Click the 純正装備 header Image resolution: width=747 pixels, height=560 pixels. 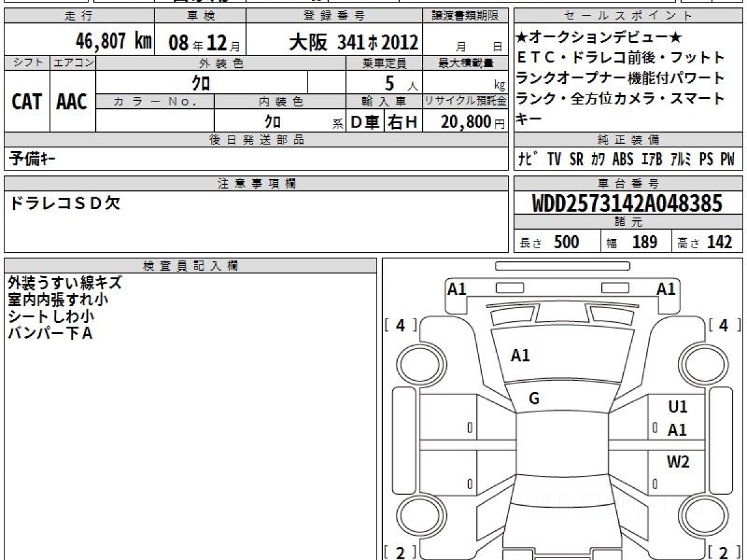click(x=628, y=140)
